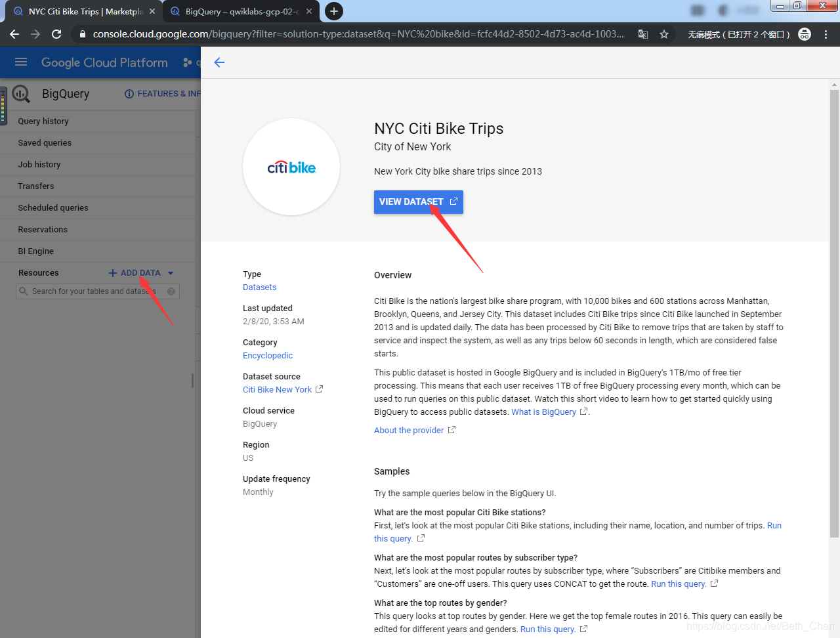Click the Datasets type link
Viewport: 840px width, 638px height.
pos(259,287)
